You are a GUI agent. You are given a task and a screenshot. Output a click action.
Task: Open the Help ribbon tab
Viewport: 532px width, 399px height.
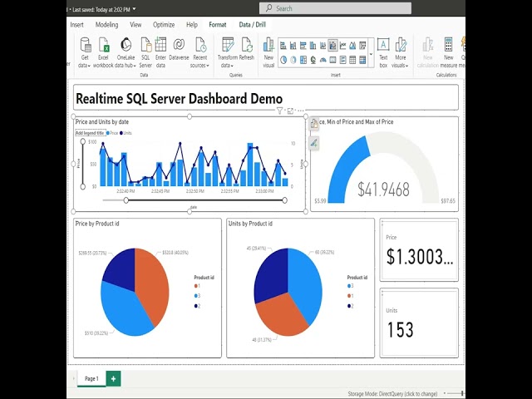[192, 24]
